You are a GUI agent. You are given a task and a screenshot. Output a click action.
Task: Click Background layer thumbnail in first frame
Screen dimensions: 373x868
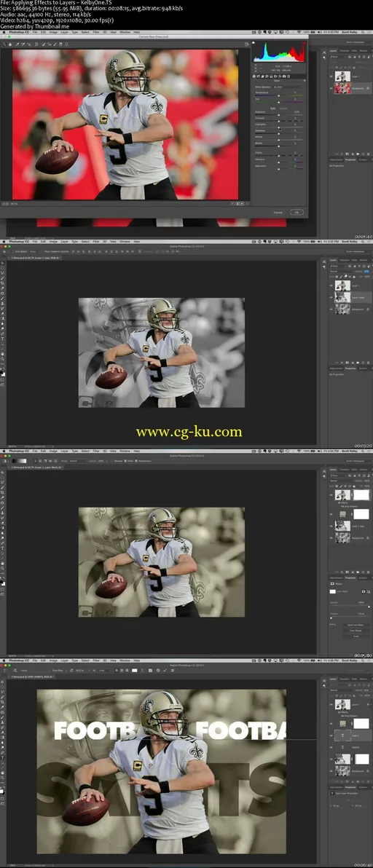pos(342,87)
